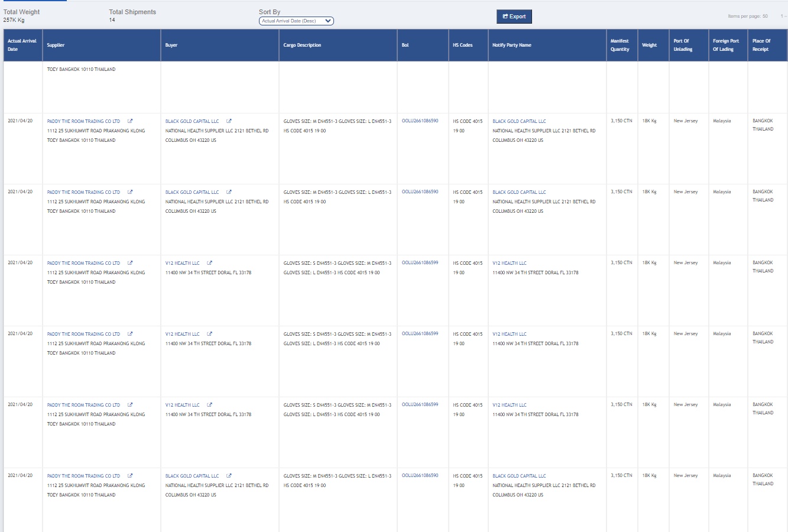Click the Export button
This screenshot has height=532, width=788.
pyautogui.click(x=514, y=17)
